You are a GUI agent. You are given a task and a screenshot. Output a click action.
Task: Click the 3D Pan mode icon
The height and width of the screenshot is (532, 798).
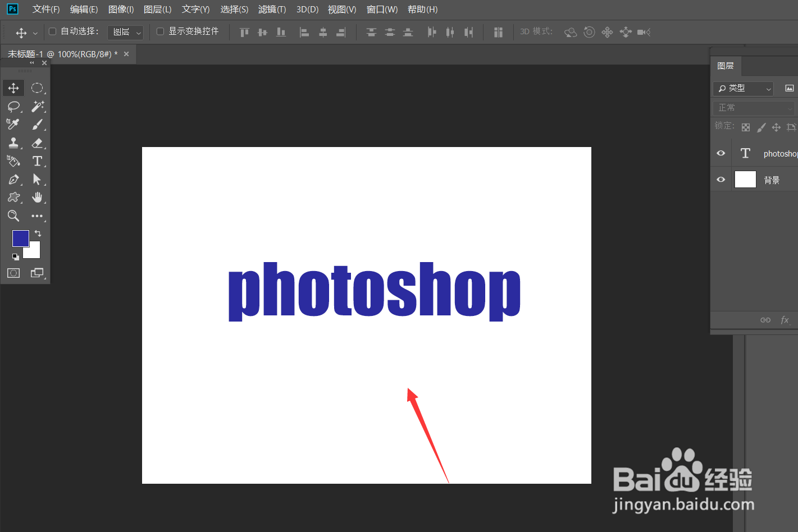pos(607,32)
